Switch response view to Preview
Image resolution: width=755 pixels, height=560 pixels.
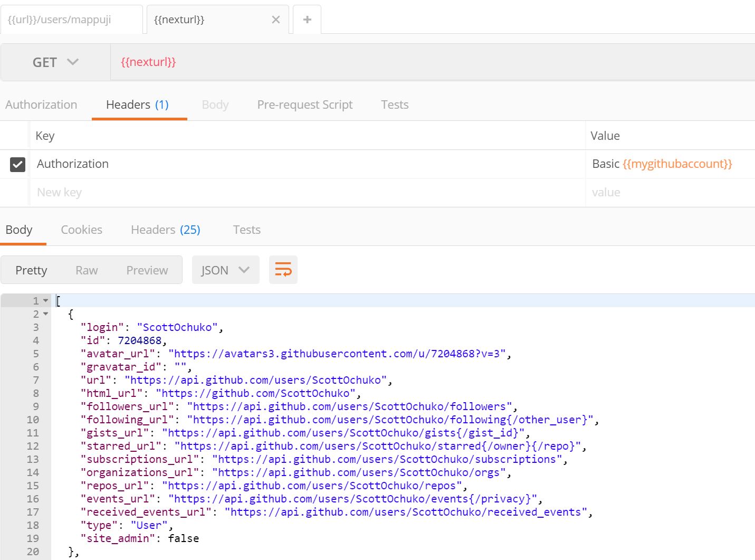click(x=147, y=270)
